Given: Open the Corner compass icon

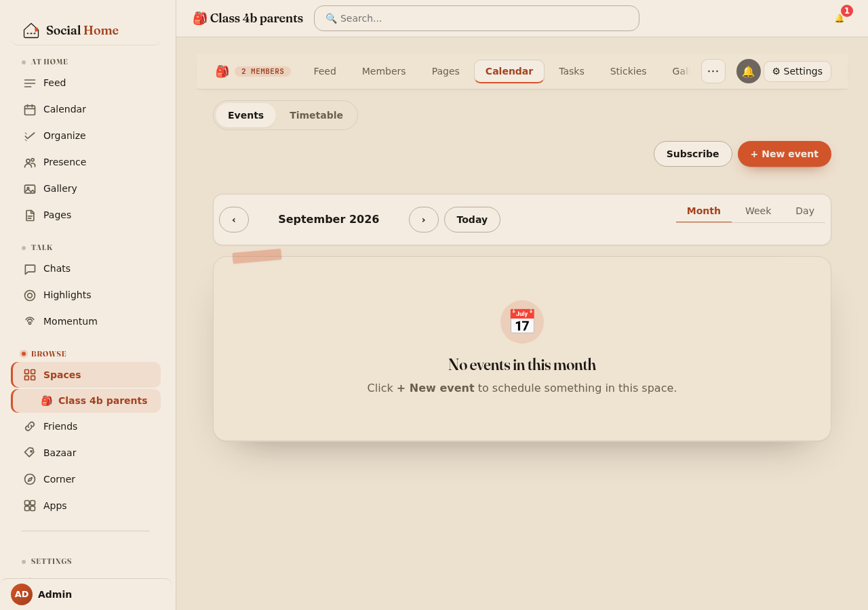Looking at the screenshot, I should pyautogui.click(x=30, y=479).
